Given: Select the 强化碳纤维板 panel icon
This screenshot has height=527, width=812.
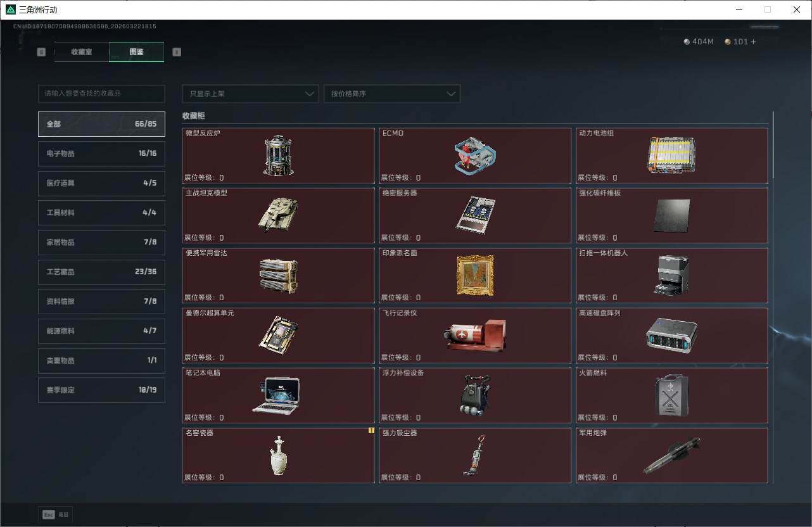Looking at the screenshot, I should tap(671, 215).
